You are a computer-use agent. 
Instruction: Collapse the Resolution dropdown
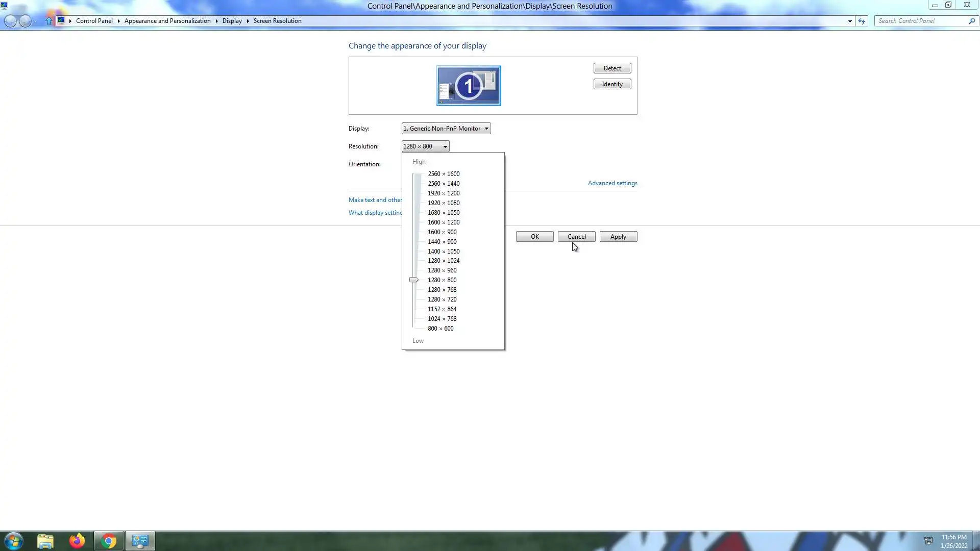click(x=425, y=146)
